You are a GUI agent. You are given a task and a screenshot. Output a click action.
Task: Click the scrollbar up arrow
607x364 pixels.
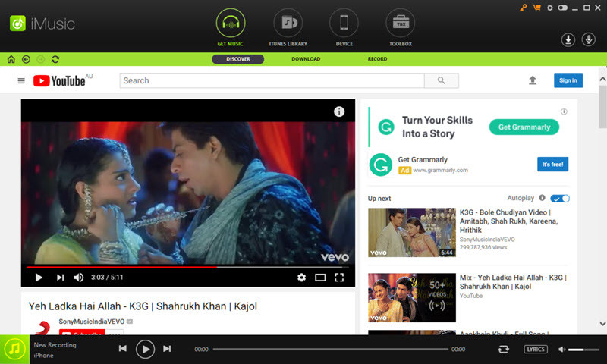click(x=602, y=79)
